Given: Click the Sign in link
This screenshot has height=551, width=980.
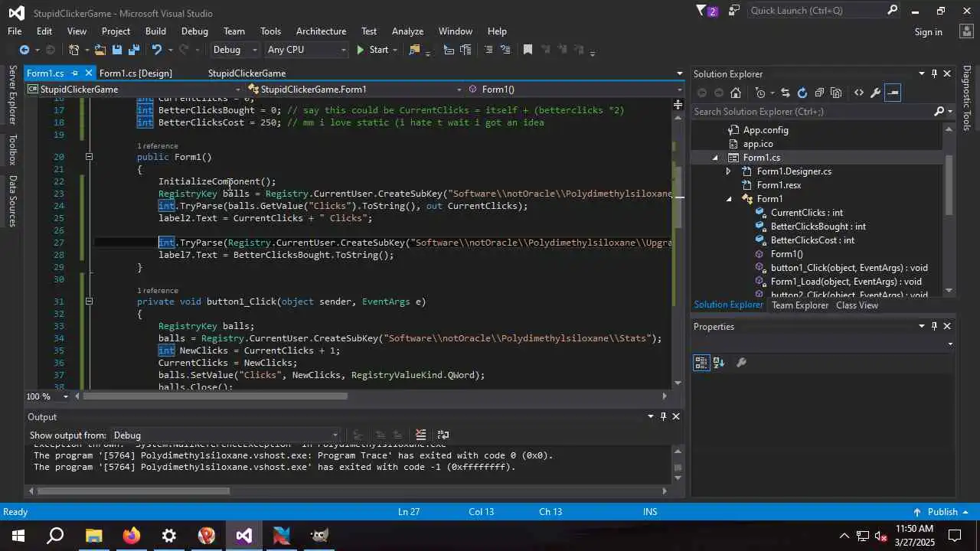Looking at the screenshot, I should (928, 32).
